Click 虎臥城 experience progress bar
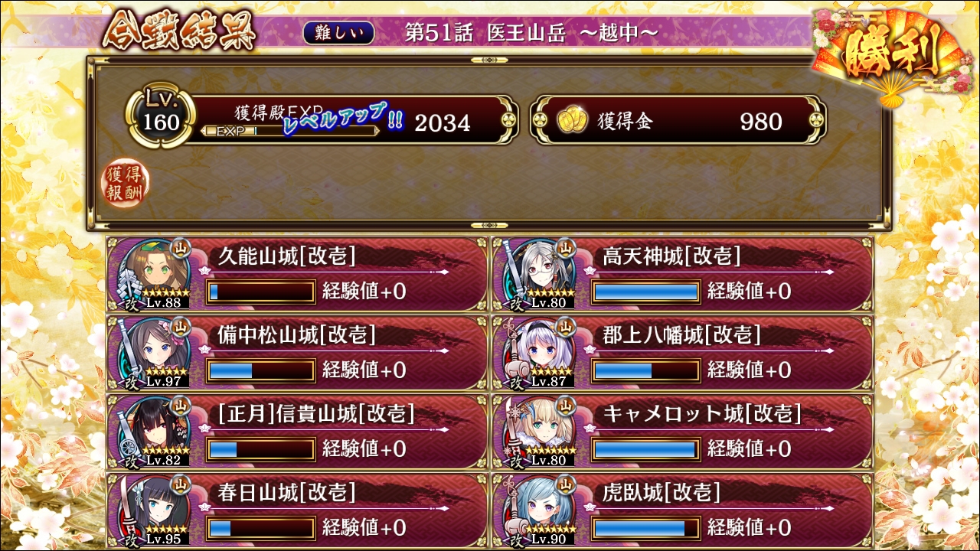This screenshot has height=551, width=980. point(646,527)
